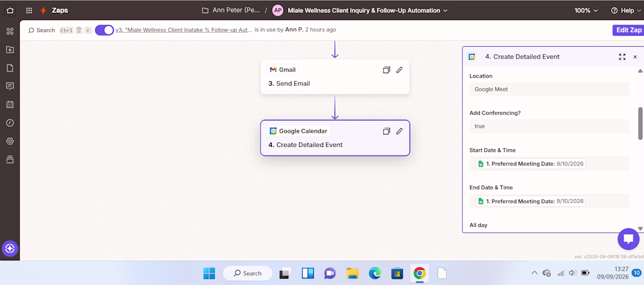This screenshot has width=644, height=285.
Task: Click the Google Calendar app label
Action: pos(299,131)
